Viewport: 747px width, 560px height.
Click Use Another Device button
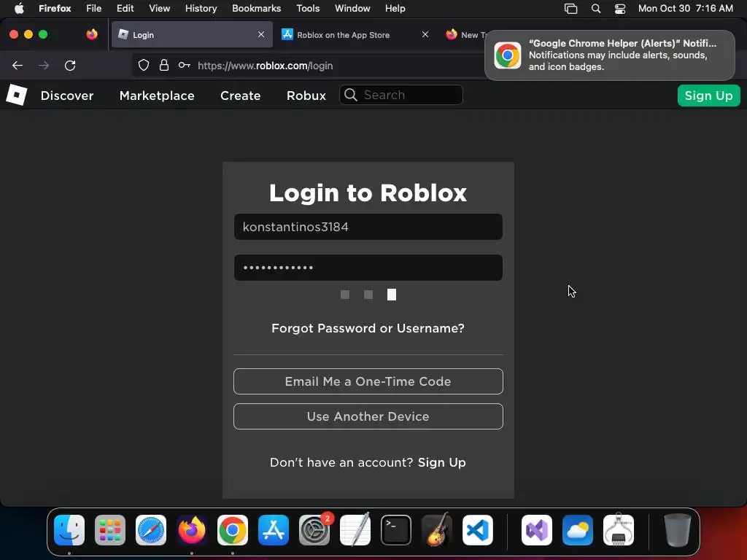[368, 416]
